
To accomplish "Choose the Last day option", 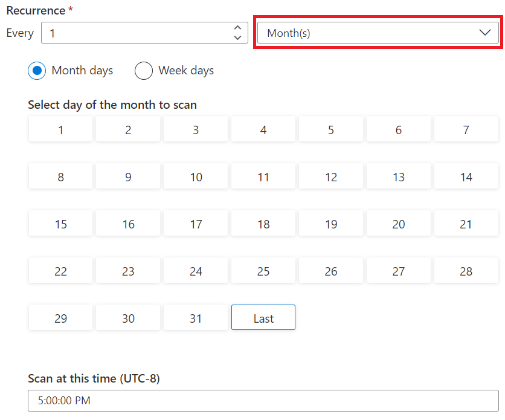I will pyautogui.click(x=263, y=318).
